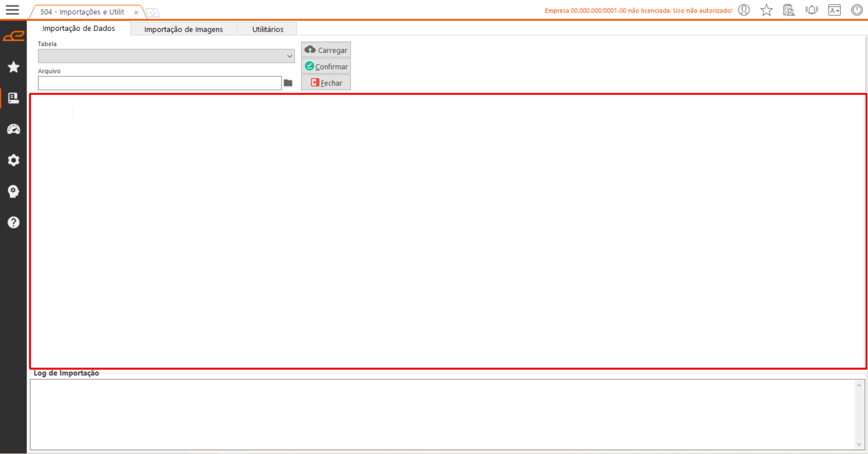Open the dashboard gauge icon in sidebar

tap(14, 129)
